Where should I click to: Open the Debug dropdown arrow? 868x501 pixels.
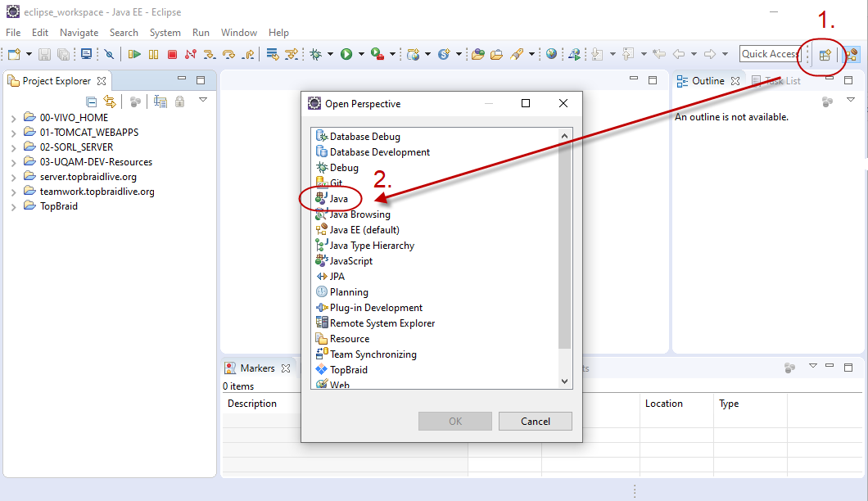pyautogui.click(x=331, y=54)
